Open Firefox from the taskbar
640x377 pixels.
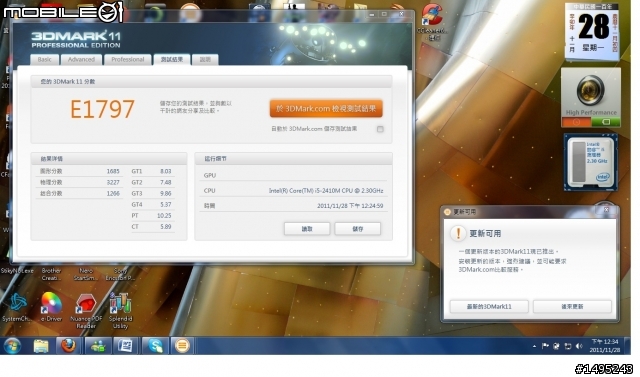point(69,346)
